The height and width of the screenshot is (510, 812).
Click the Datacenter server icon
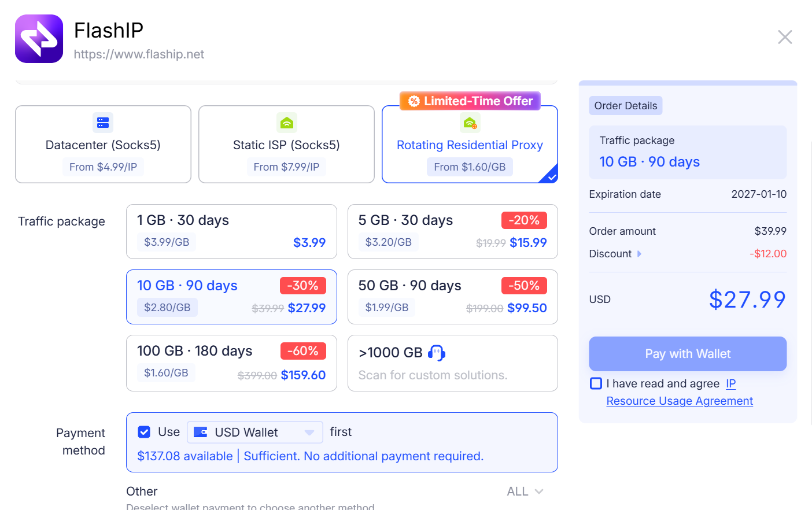pos(103,123)
